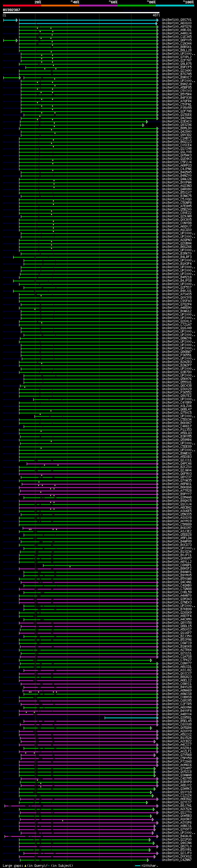Select the UniRef100_B8LL28 label
The width and height of the screenshot is (197, 868).
click(x=177, y=50)
